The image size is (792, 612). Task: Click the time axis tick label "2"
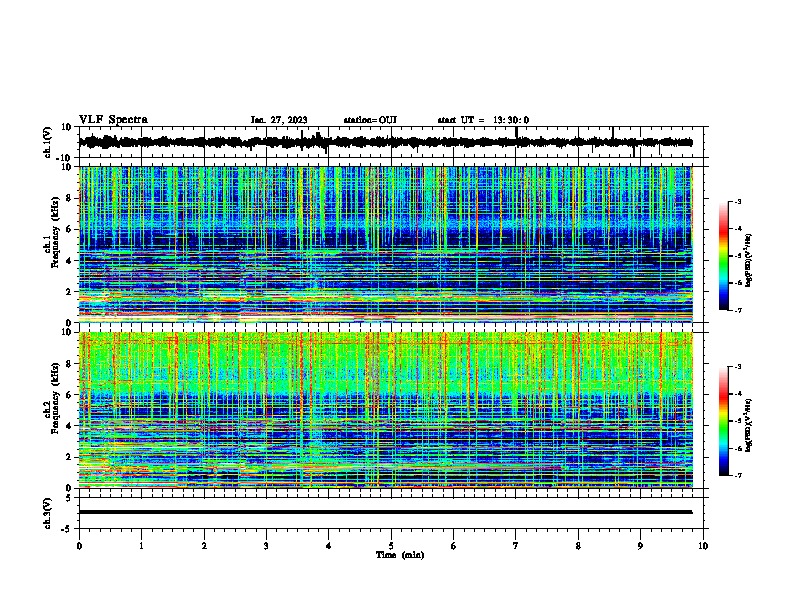(204, 546)
